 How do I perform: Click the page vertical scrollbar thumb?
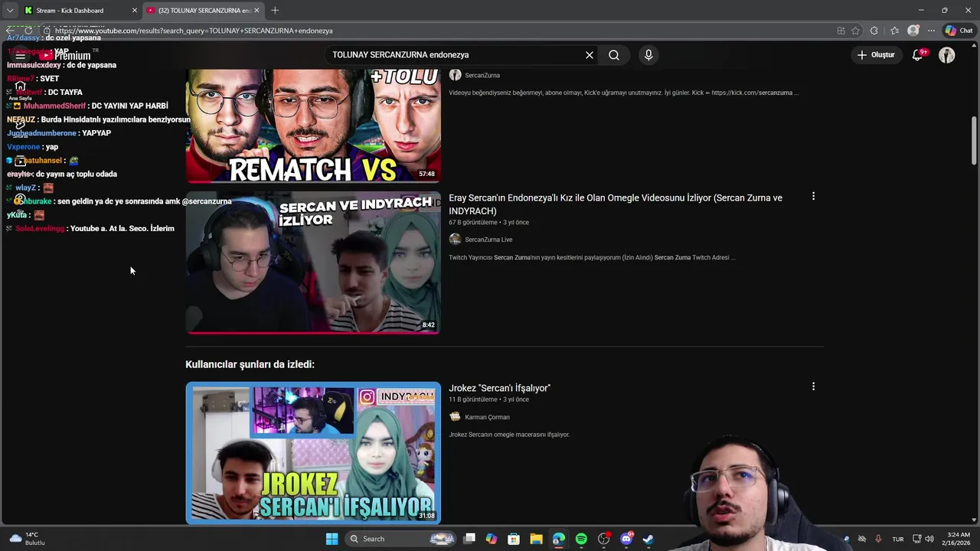click(x=974, y=140)
